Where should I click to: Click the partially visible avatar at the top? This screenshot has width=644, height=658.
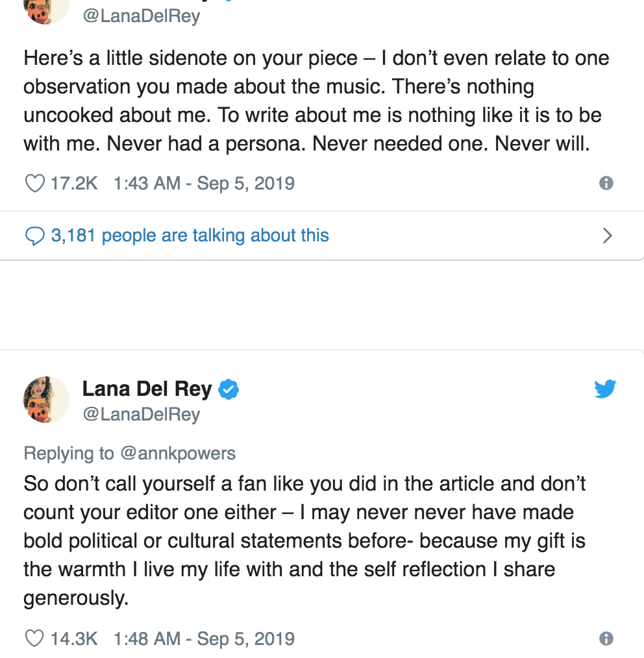click(47, 10)
